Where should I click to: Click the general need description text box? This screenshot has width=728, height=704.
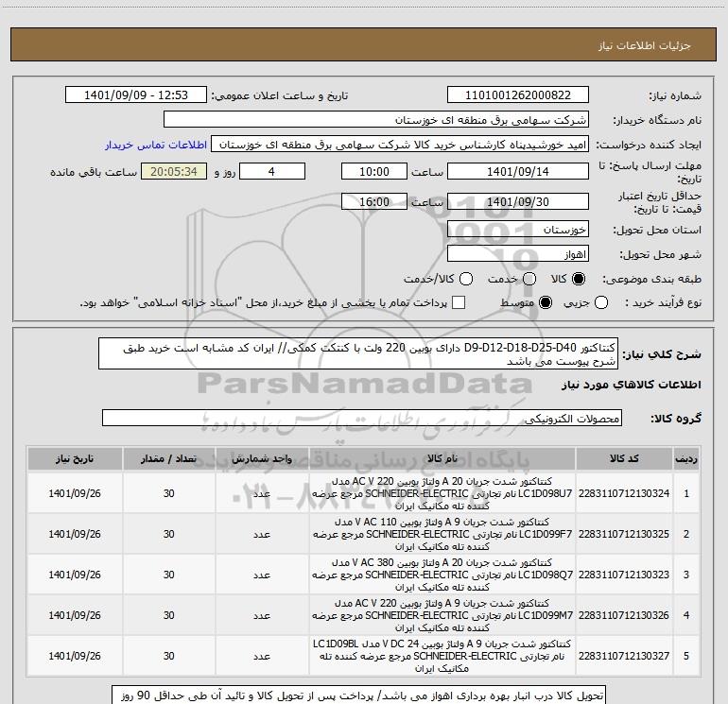click(358, 353)
